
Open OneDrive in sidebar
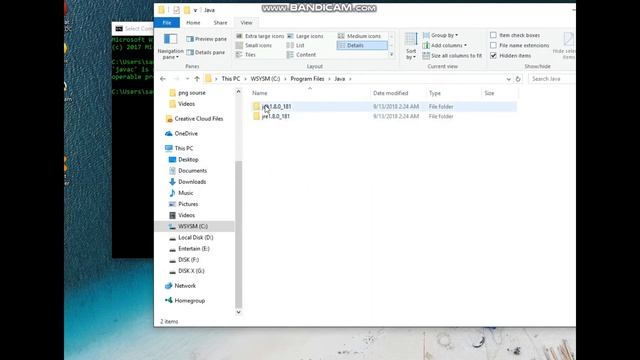186,133
